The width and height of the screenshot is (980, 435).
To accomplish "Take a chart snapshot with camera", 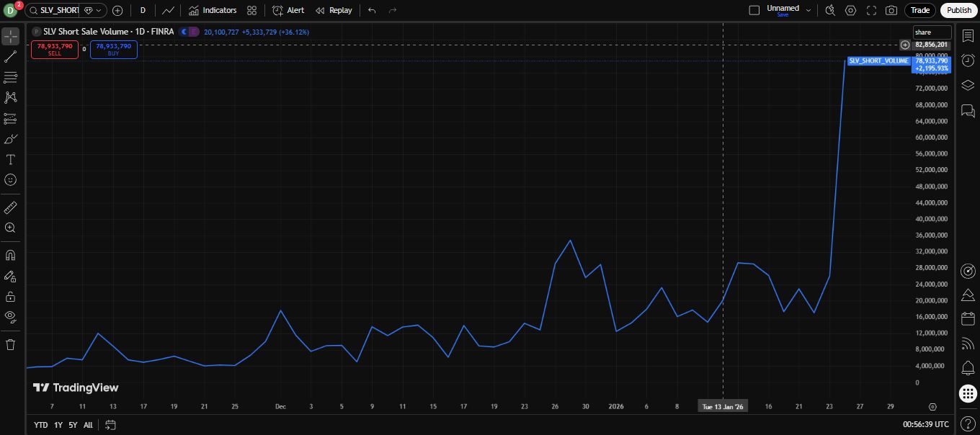I will [x=891, y=10].
